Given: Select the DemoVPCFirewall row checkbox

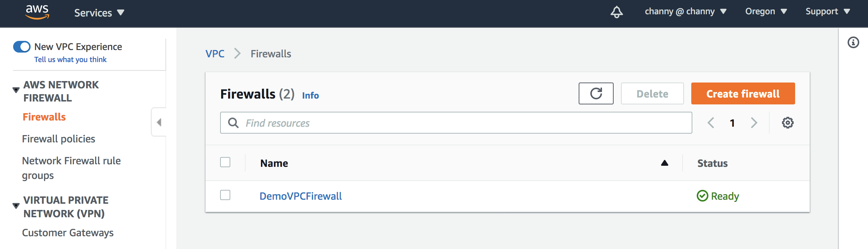Looking at the screenshot, I should tap(225, 195).
